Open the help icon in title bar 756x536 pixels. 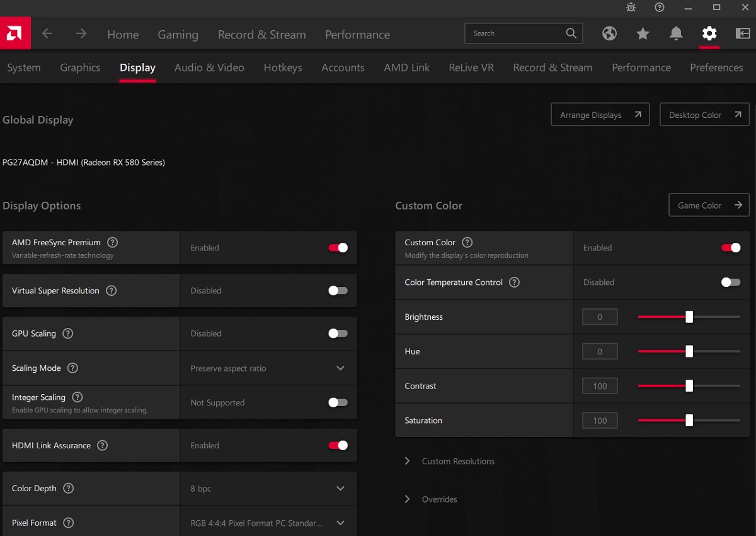coord(660,8)
